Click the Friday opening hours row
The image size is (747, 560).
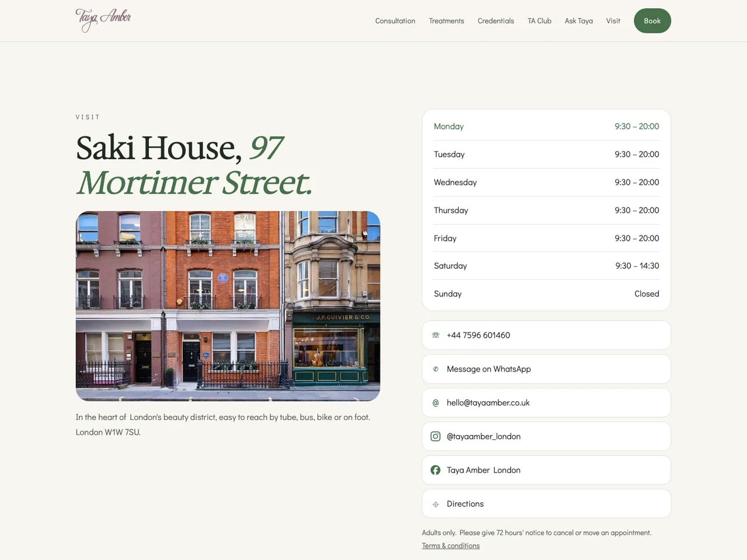(546, 239)
